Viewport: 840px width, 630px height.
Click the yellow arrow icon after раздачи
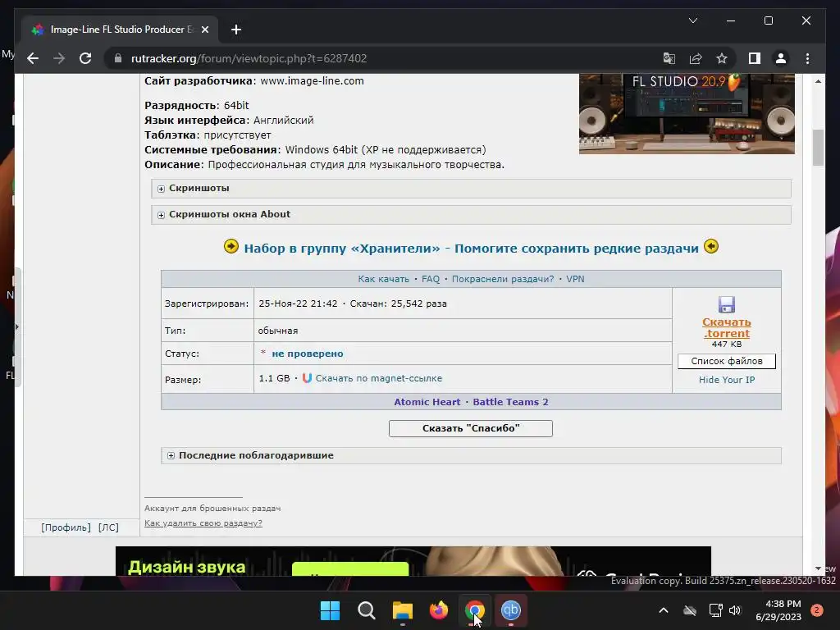pyautogui.click(x=711, y=246)
